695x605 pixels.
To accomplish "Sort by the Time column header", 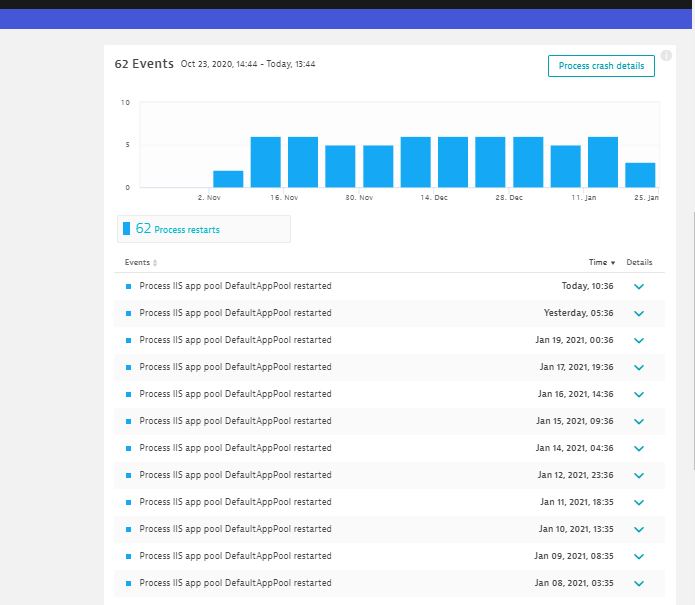I will (x=601, y=262).
